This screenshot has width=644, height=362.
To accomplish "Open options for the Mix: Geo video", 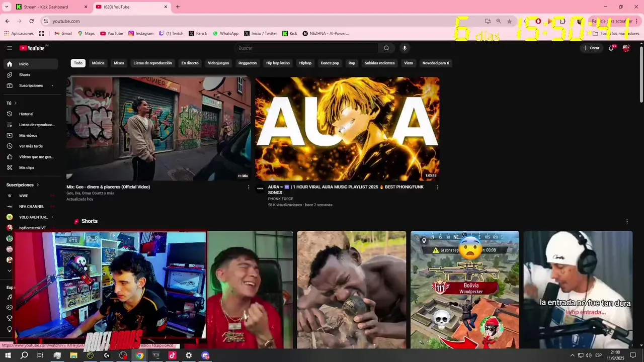I will tap(249, 187).
